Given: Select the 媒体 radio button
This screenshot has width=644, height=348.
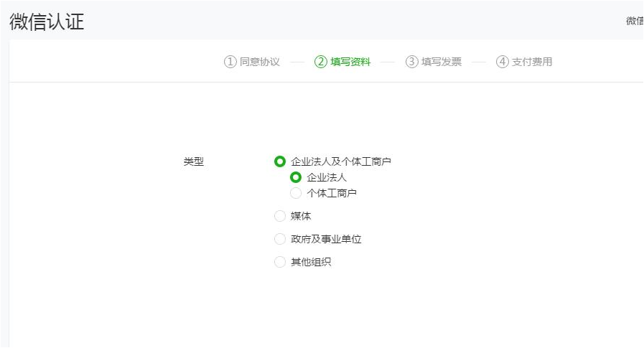Looking at the screenshot, I should (x=280, y=216).
